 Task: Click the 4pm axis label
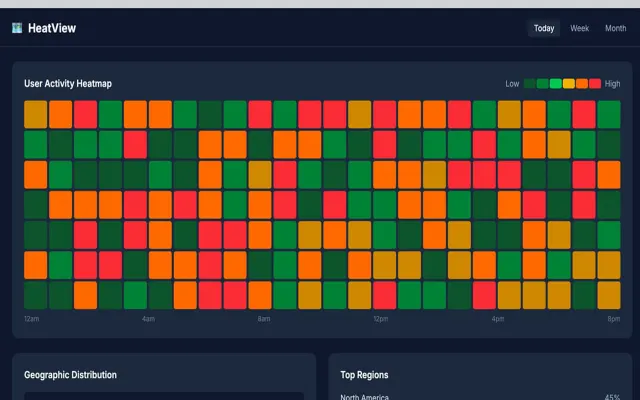tap(498, 319)
